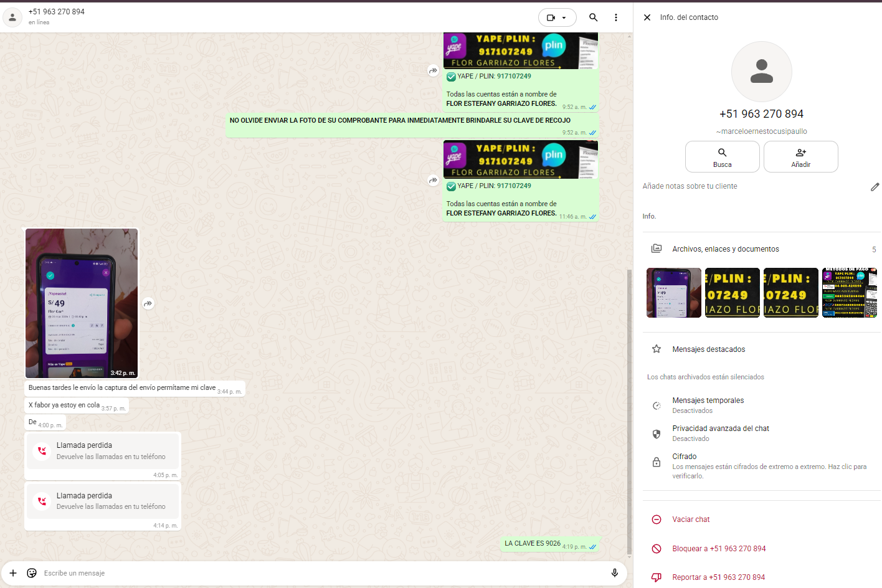The image size is (882, 588).
Task: Search within the chat using magnifier icon
Action: click(x=593, y=17)
